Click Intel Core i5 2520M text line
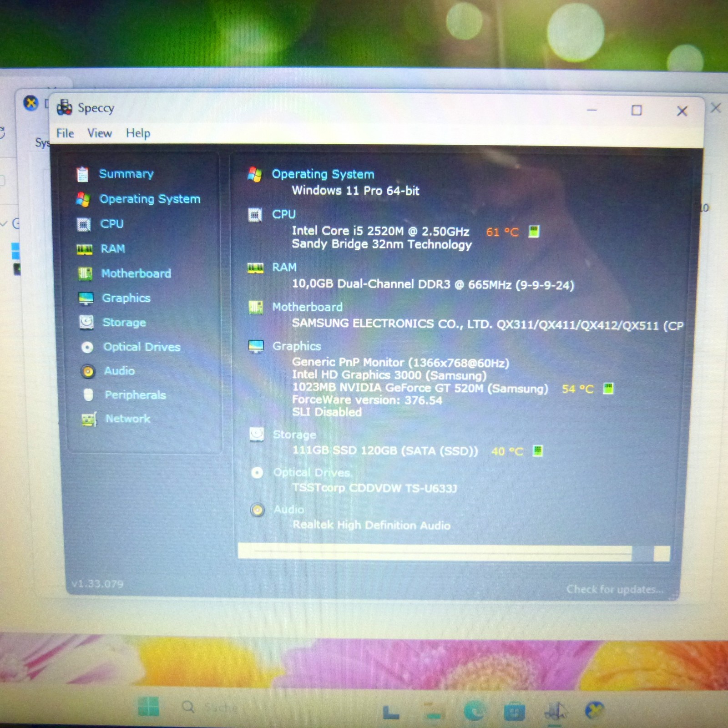This screenshot has width=728, height=728. [380, 231]
